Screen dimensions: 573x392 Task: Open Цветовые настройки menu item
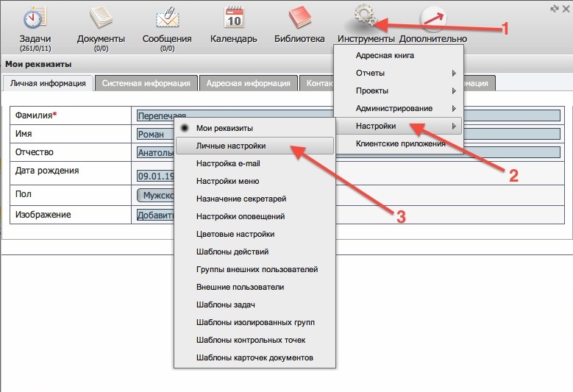(x=235, y=235)
